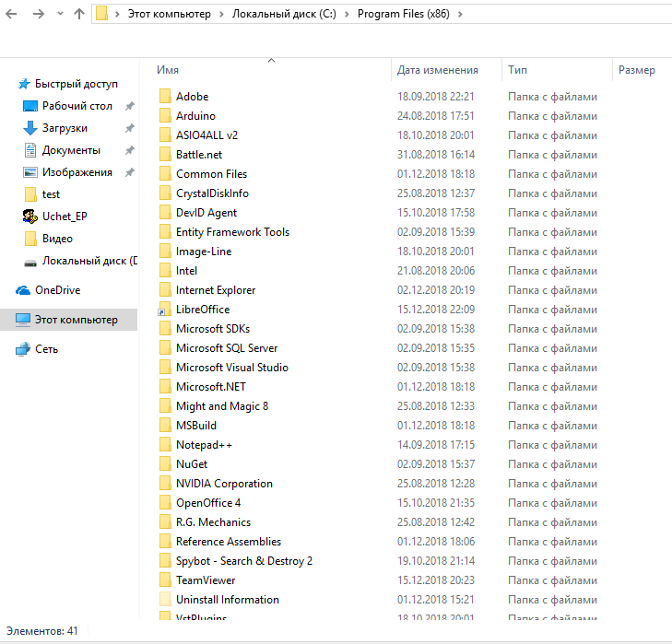Select Entity Framework Tools folder icon

click(x=165, y=232)
